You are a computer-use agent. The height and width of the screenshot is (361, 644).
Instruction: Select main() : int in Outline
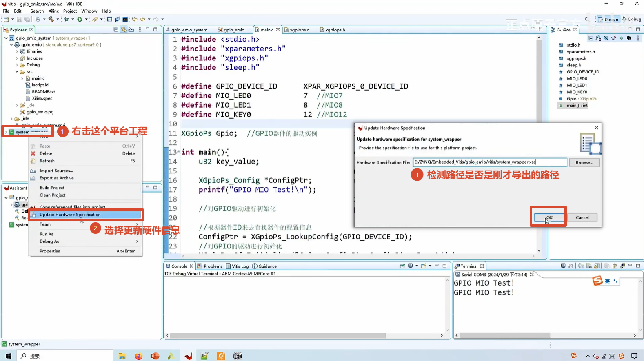pos(577,105)
